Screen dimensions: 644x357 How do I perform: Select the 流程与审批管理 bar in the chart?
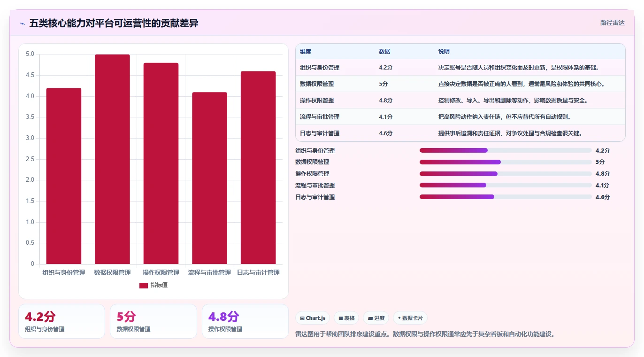pos(209,178)
